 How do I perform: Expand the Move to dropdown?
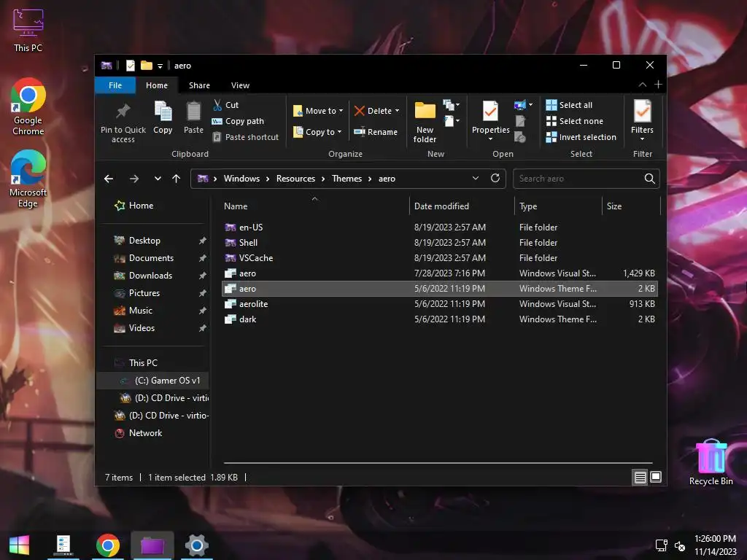pos(341,111)
